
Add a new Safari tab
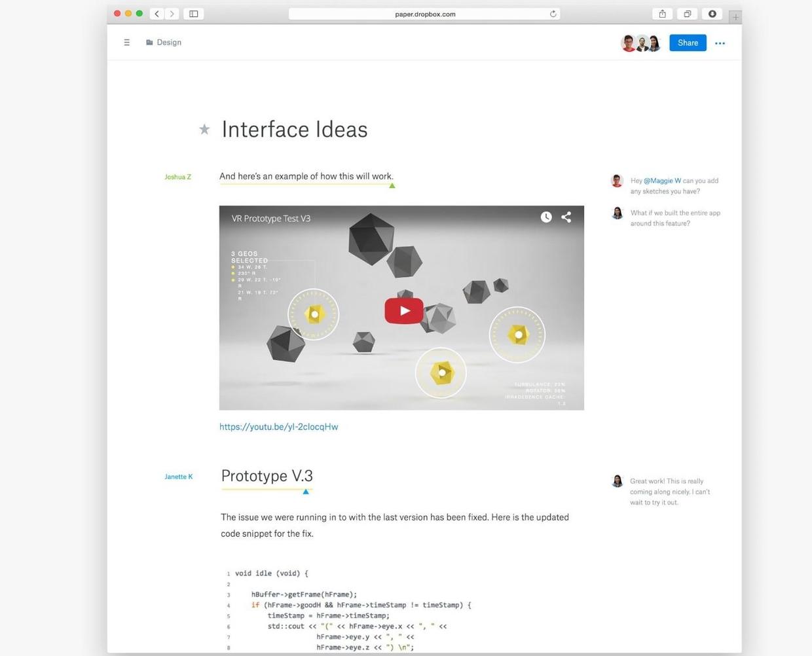735,17
